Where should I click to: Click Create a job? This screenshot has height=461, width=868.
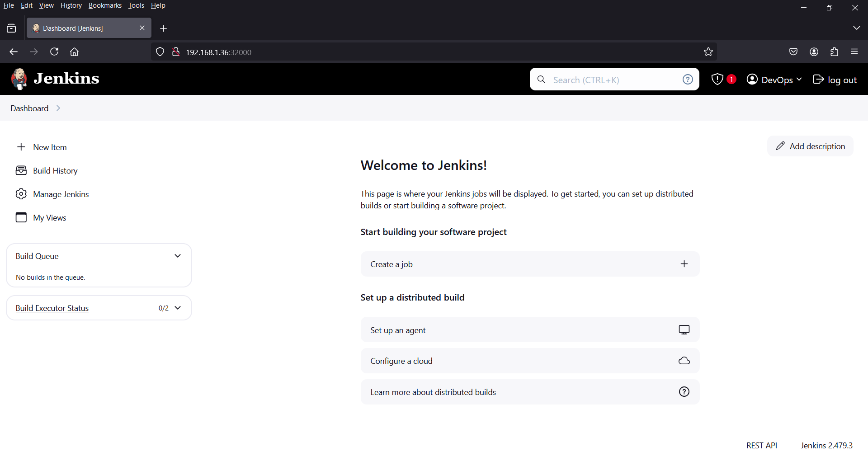tap(530, 264)
